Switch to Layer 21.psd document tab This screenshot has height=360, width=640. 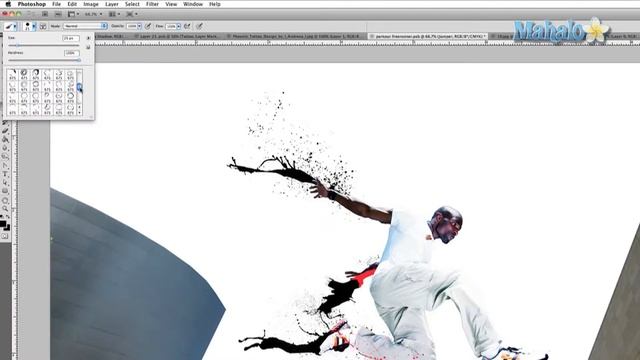178,36
